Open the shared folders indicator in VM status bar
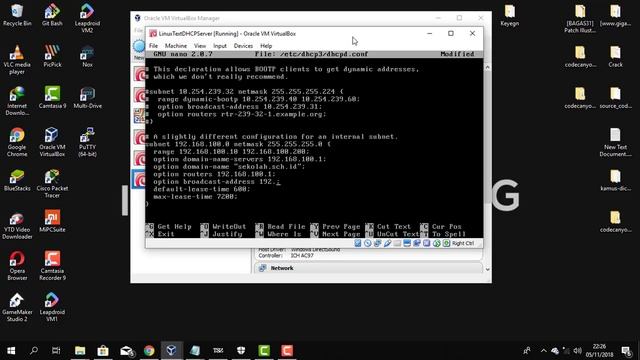The image size is (640, 360). point(397,243)
